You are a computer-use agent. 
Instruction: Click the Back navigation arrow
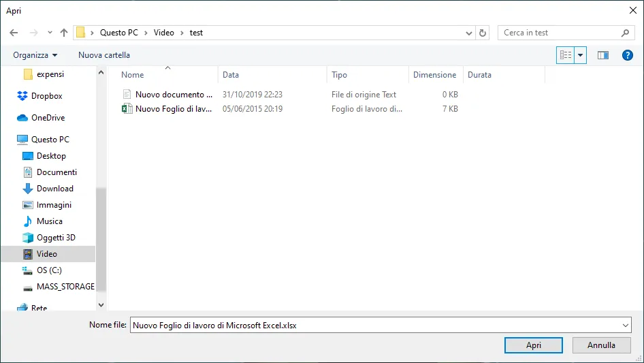14,33
